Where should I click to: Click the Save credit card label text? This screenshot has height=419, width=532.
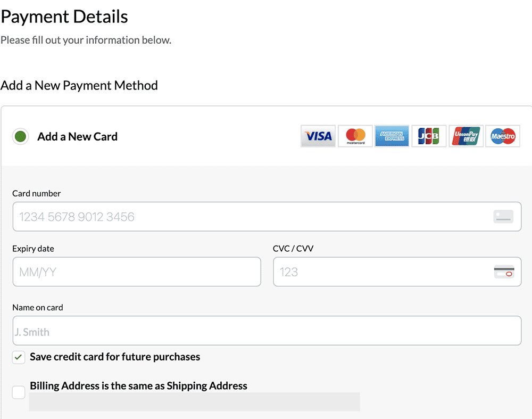point(114,357)
